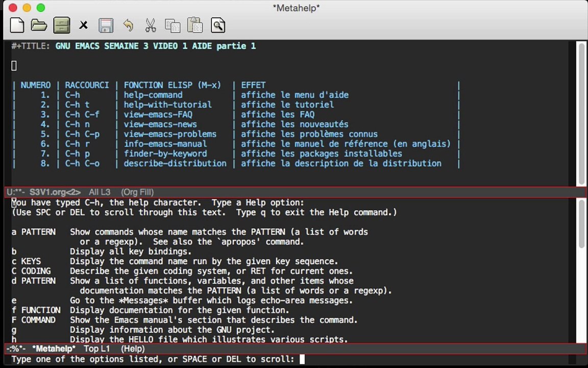Click the 'C CODING' help option
The height and width of the screenshot is (368, 588).
[31, 271]
